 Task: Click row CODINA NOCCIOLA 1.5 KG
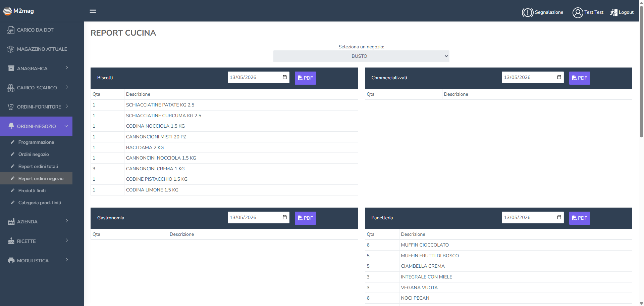tap(224, 126)
